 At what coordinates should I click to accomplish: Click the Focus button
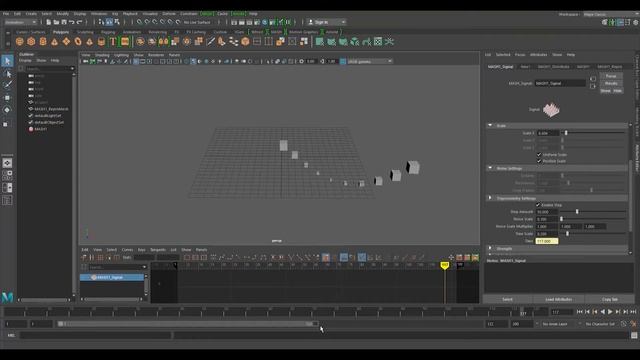tap(611, 76)
